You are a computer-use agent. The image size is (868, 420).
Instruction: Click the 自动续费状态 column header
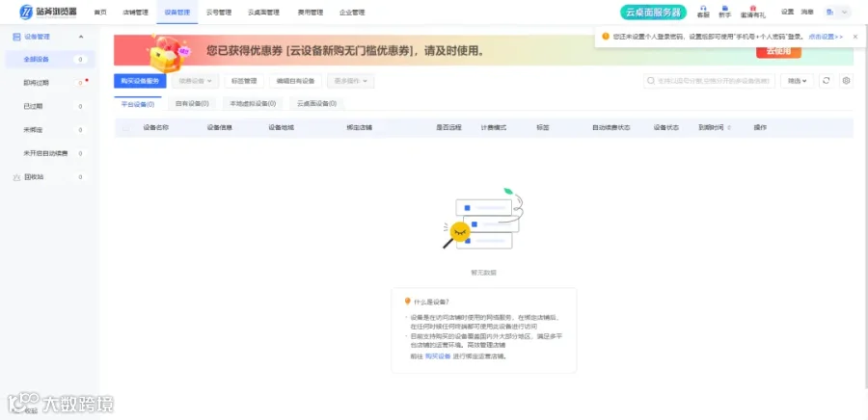click(611, 128)
